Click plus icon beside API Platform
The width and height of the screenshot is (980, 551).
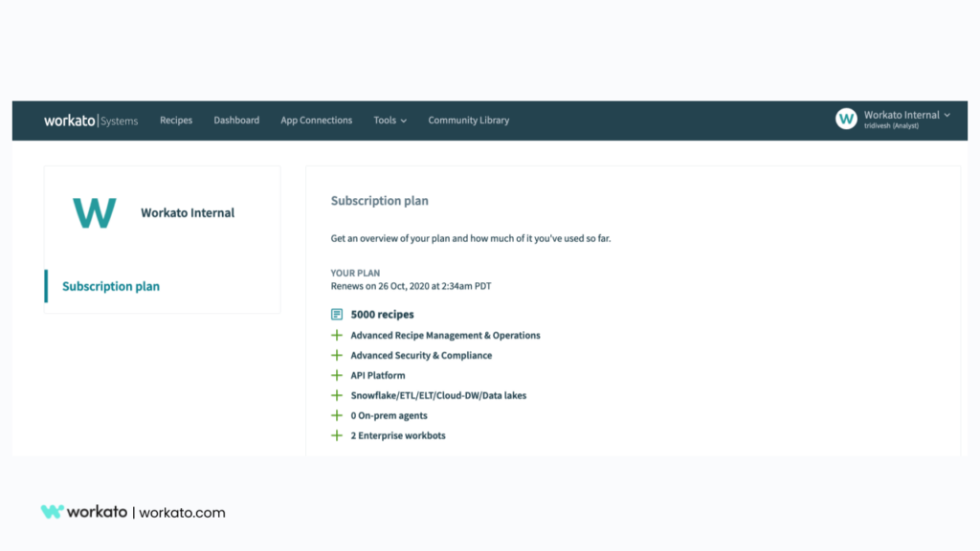[x=337, y=375]
